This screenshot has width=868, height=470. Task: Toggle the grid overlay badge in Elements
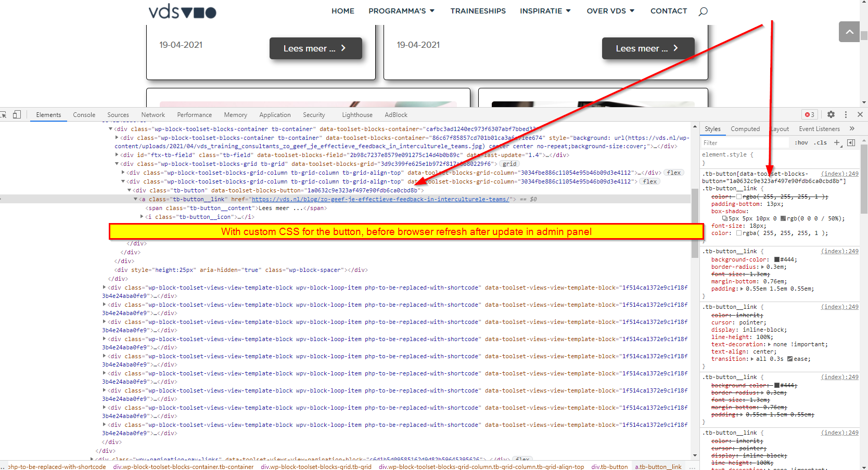pyautogui.click(x=509, y=163)
